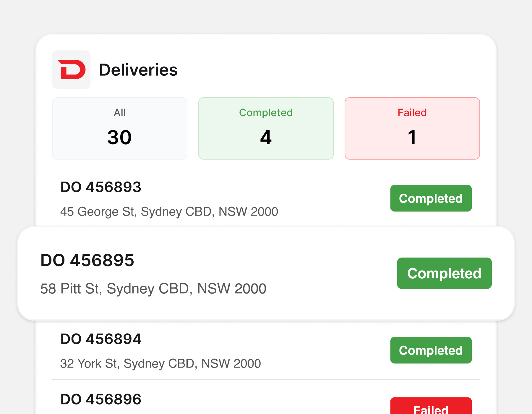Viewport: 532px width, 414px height.
Task: Click address 32 York St, Sydney CBD
Action: (x=160, y=364)
